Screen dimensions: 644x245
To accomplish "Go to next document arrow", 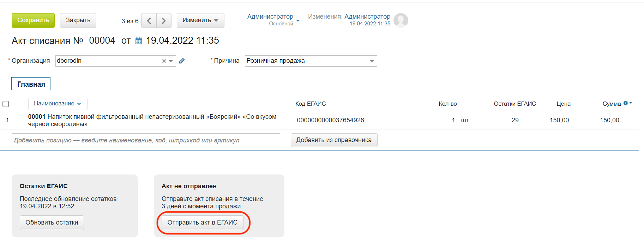I will (x=164, y=21).
